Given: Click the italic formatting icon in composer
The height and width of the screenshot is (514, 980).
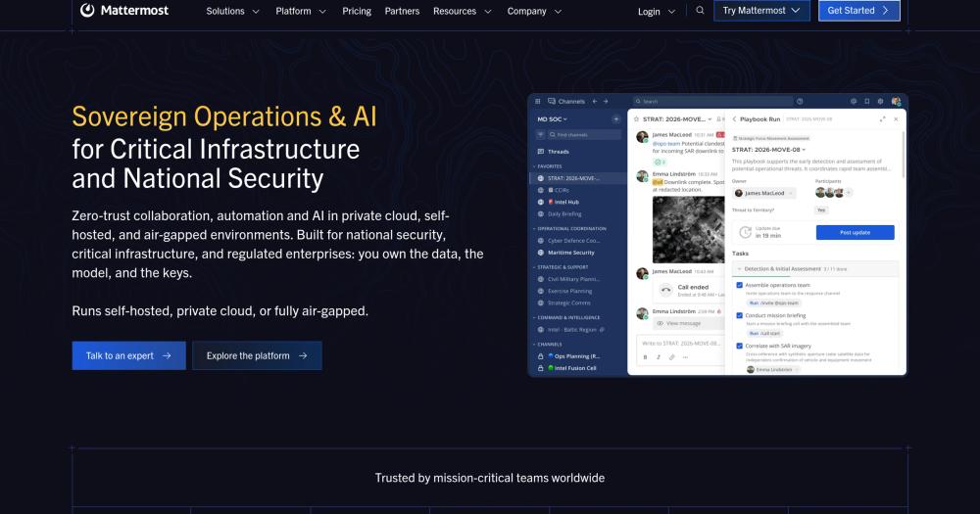Looking at the screenshot, I should coord(659,357).
